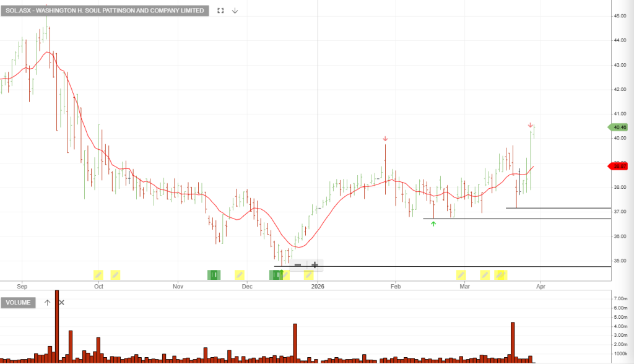Open the double yellow note icon in mid-March
This screenshot has width=634, height=364.
(x=501, y=274)
